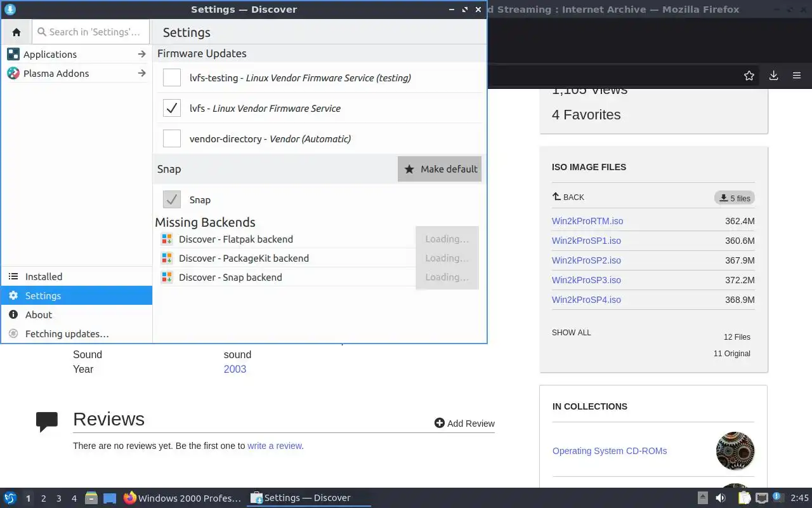This screenshot has height=508, width=812.
Task: Click the Add Review plus icon
Action: point(440,423)
